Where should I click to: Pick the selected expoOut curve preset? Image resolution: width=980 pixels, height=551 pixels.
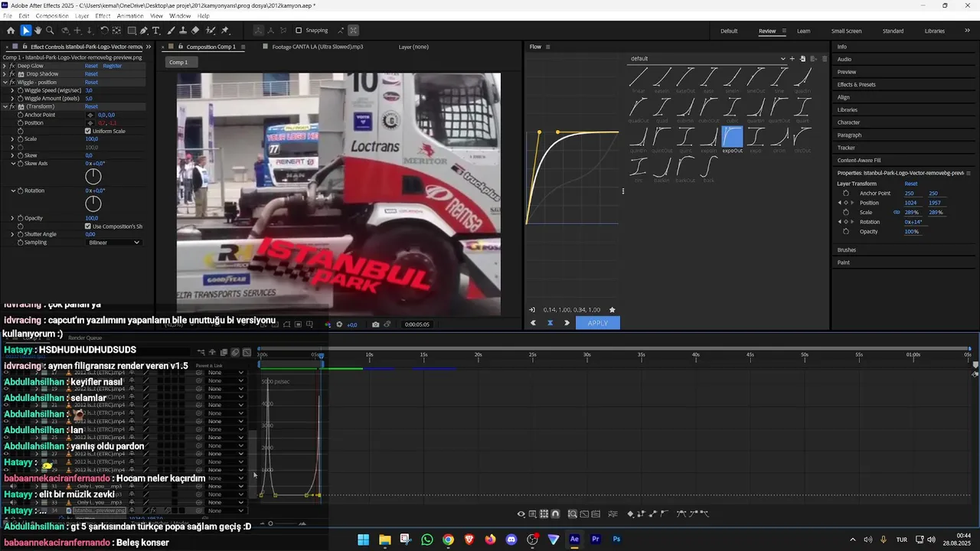coord(733,139)
